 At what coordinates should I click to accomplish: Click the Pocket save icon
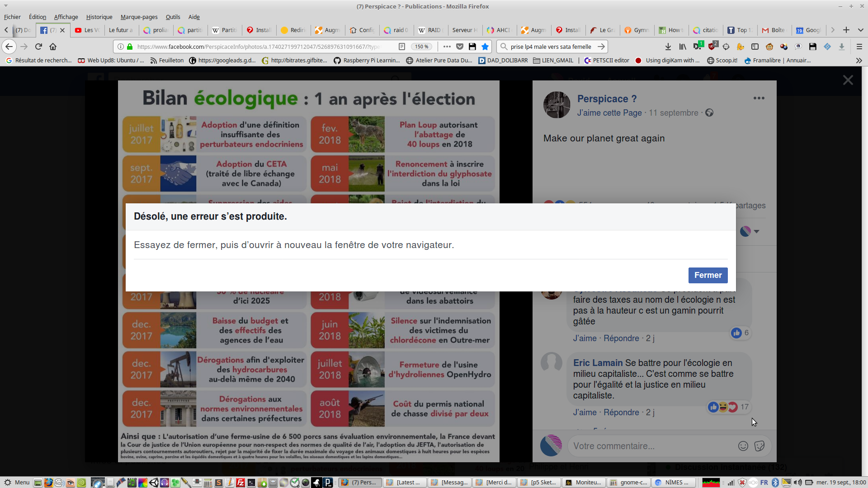(460, 47)
